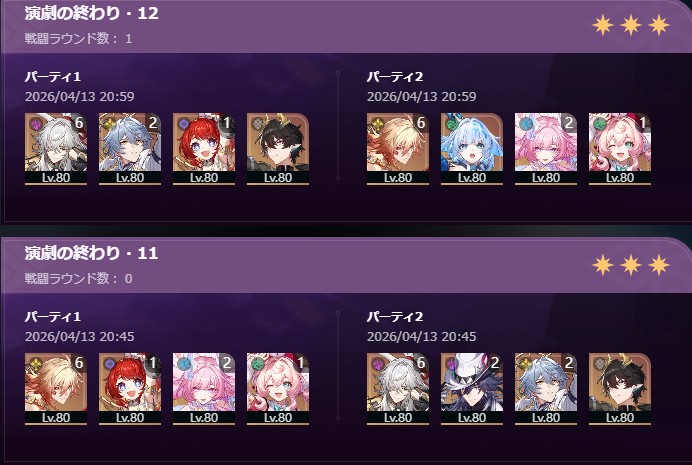Select blonde character in stage 11 party 1
The height and width of the screenshot is (465, 692).
point(56,389)
